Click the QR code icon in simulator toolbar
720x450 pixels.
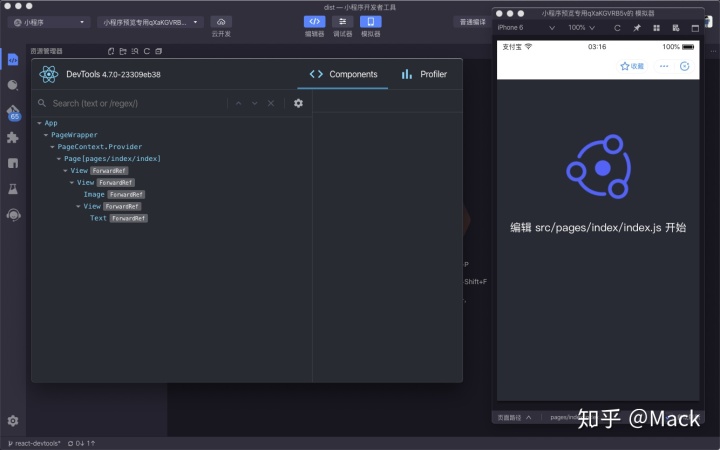pos(676,28)
